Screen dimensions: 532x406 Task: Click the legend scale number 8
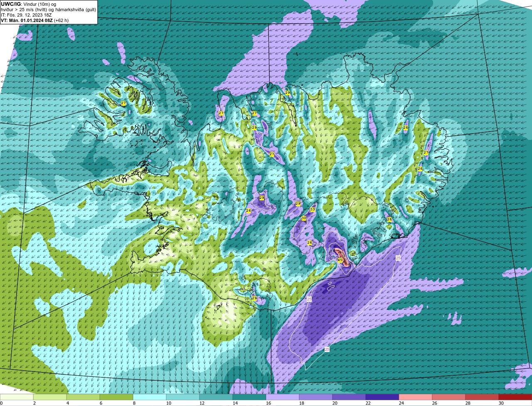click(x=134, y=403)
